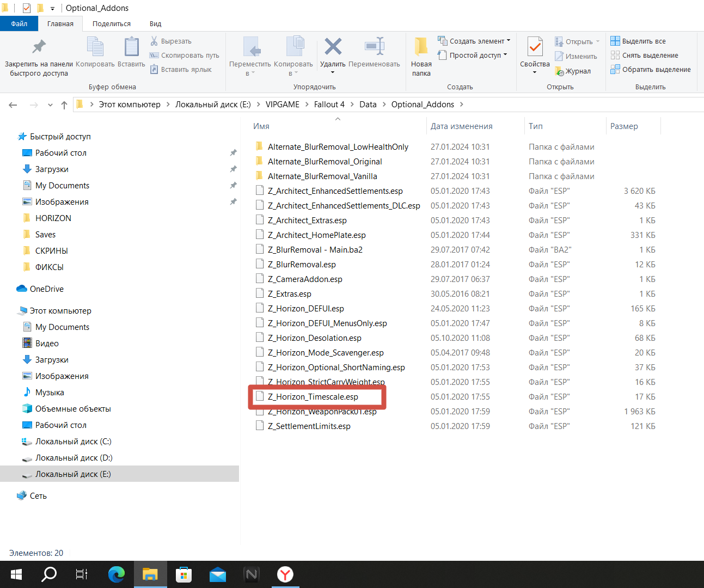Open the Share (Поделиться) ribbon tab
This screenshot has width=704, height=588.
[x=112, y=24]
